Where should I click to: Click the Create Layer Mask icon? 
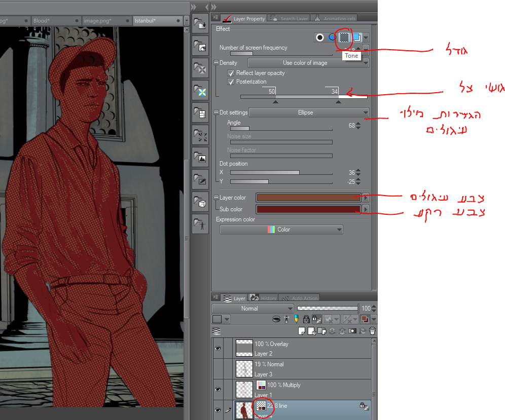click(x=352, y=331)
